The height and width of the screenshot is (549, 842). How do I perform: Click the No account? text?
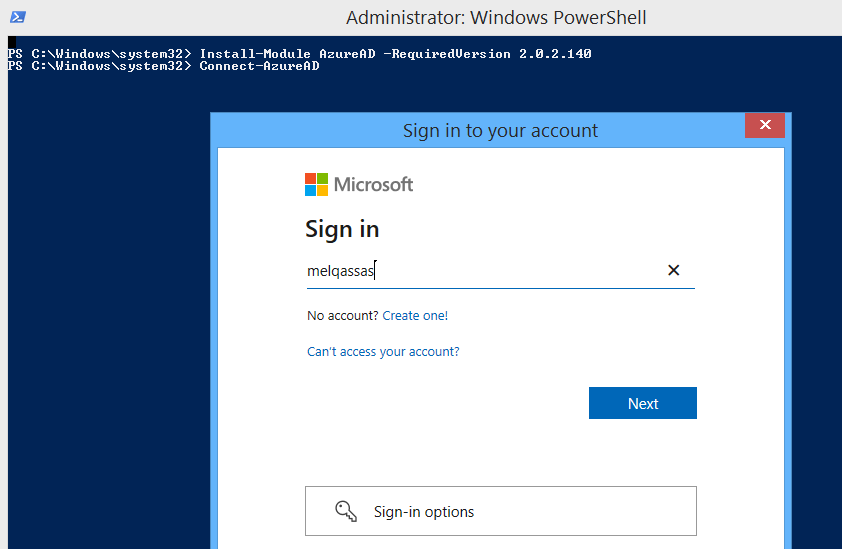coord(343,315)
